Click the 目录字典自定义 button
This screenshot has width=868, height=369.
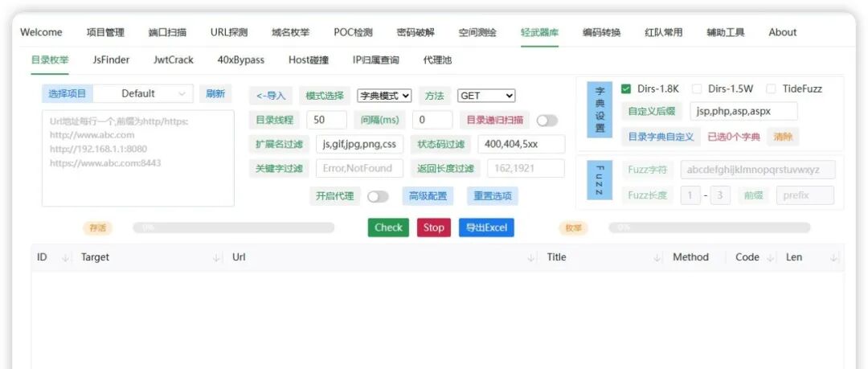click(661, 137)
